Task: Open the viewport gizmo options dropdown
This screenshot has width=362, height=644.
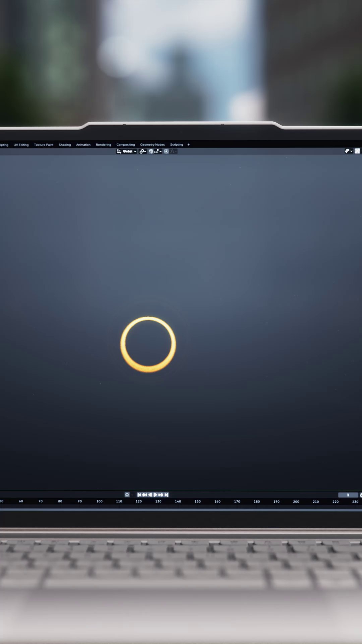Action: (x=349, y=151)
